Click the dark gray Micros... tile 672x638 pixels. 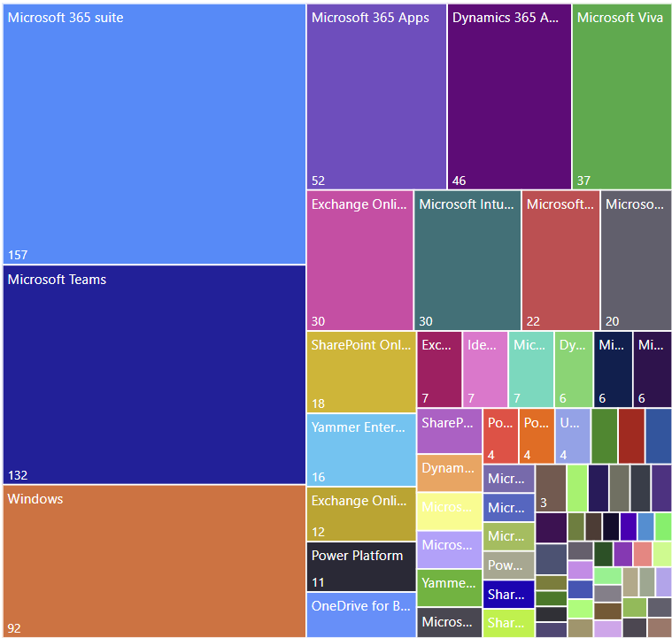[x=450, y=623]
